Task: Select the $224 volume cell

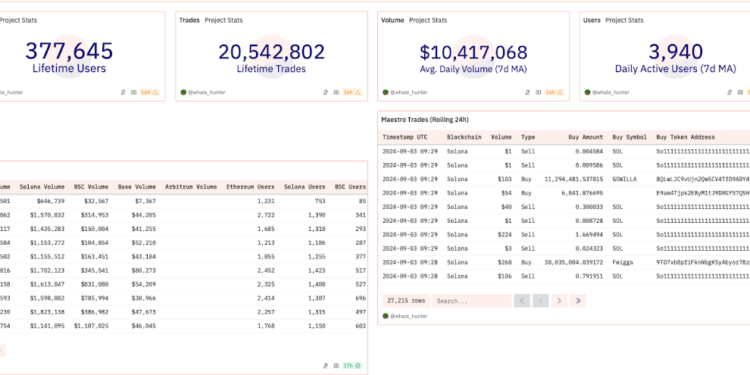Action: pos(505,235)
